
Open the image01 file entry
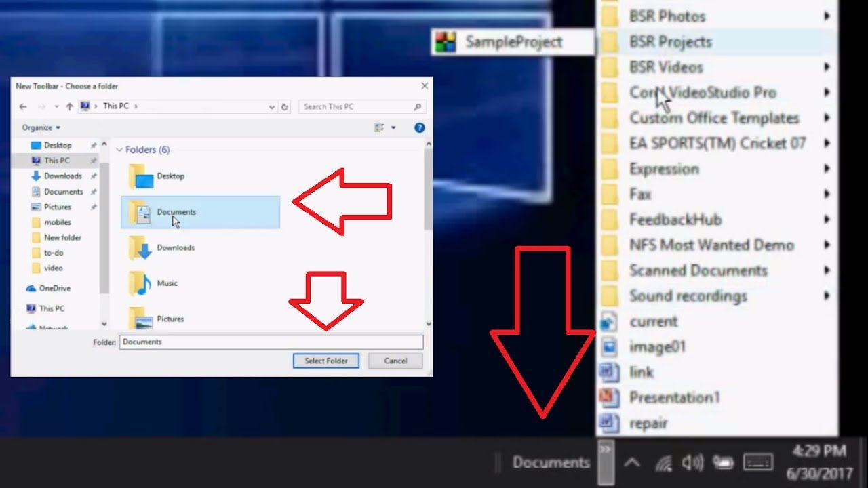716,347
